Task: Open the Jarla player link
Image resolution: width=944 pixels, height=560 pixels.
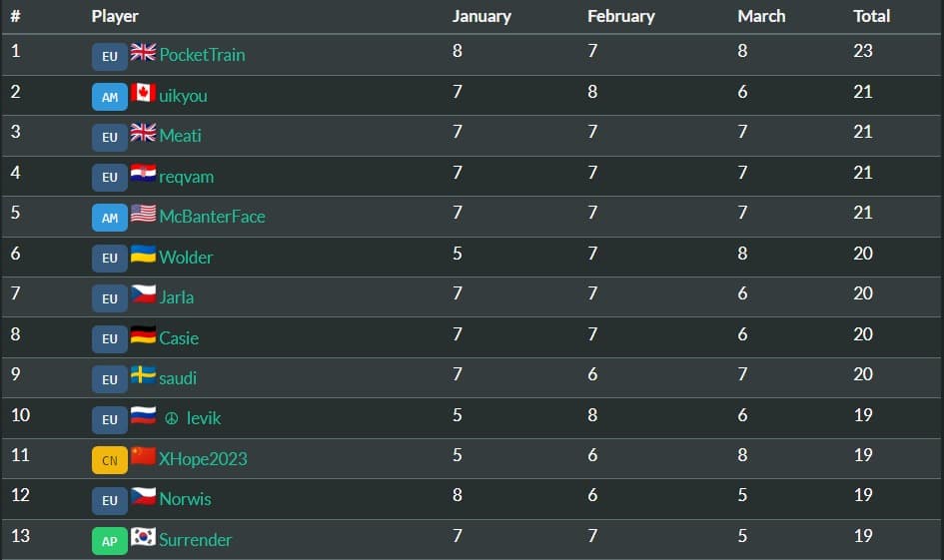Action: point(177,297)
